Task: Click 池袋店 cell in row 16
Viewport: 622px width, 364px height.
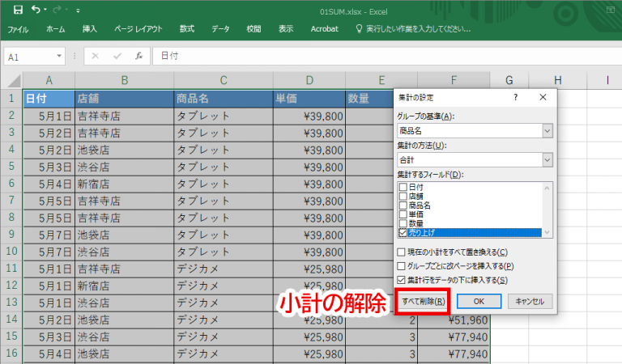Action: (124, 354)
